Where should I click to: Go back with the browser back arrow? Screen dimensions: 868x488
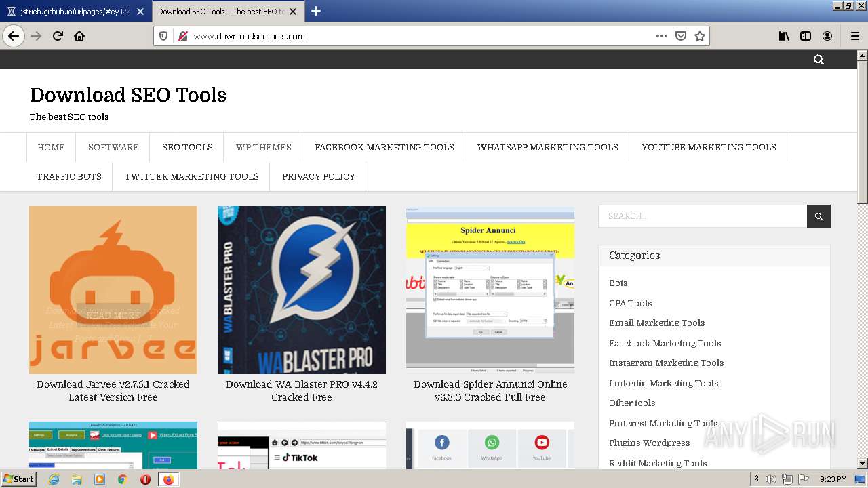click(x=14, y=36)
